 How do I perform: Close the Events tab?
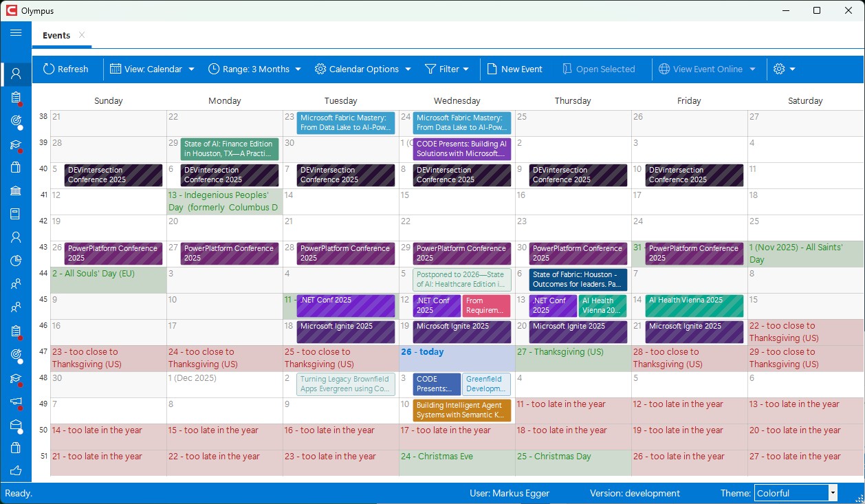point(82,35)
